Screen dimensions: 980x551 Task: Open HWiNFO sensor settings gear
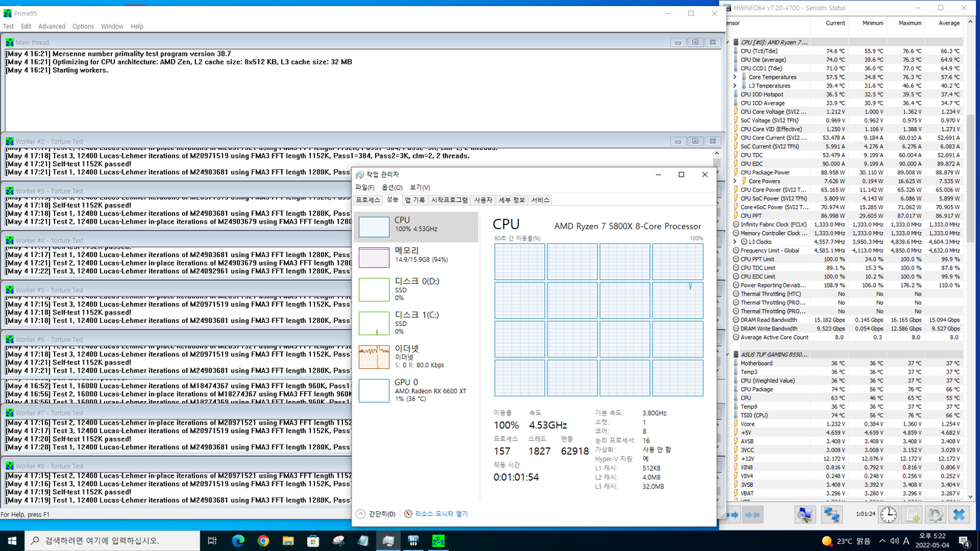934,515
